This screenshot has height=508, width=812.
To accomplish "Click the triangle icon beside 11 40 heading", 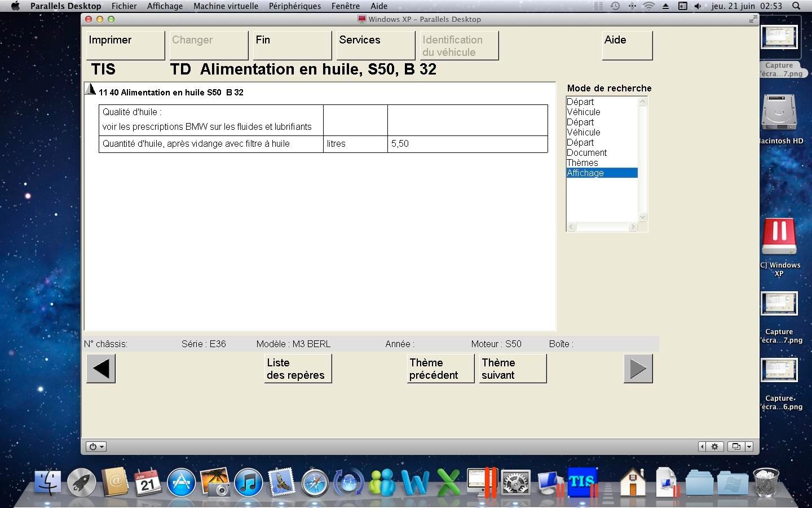I will [90, 89].
